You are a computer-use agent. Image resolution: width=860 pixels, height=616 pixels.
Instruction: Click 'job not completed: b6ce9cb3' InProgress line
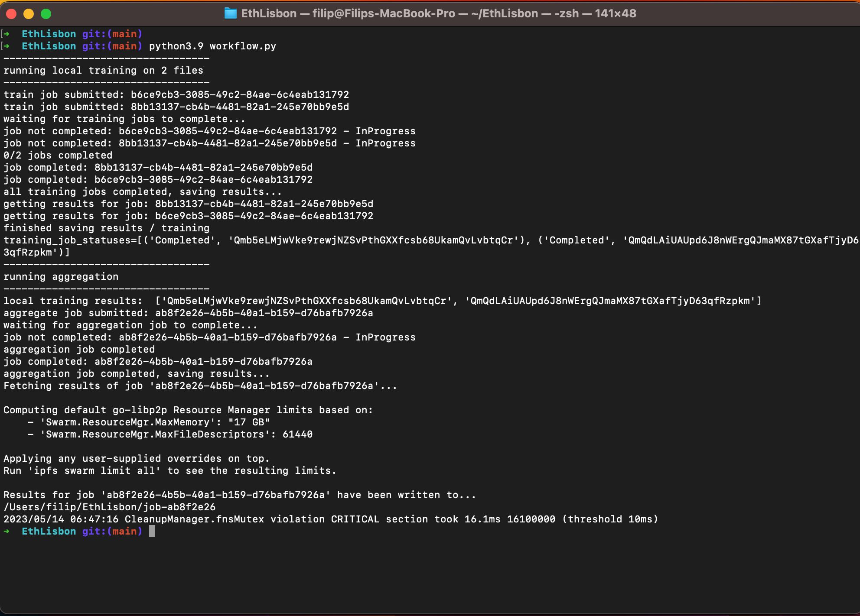[x=209, y=131]
